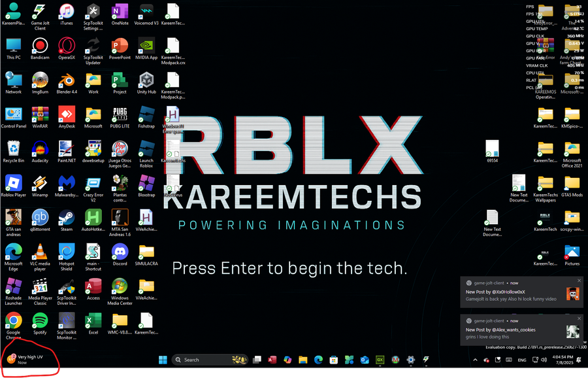Launch Steam from the desktop
Viewport: 588px width, 378px height.
click(x=67, y=220)
